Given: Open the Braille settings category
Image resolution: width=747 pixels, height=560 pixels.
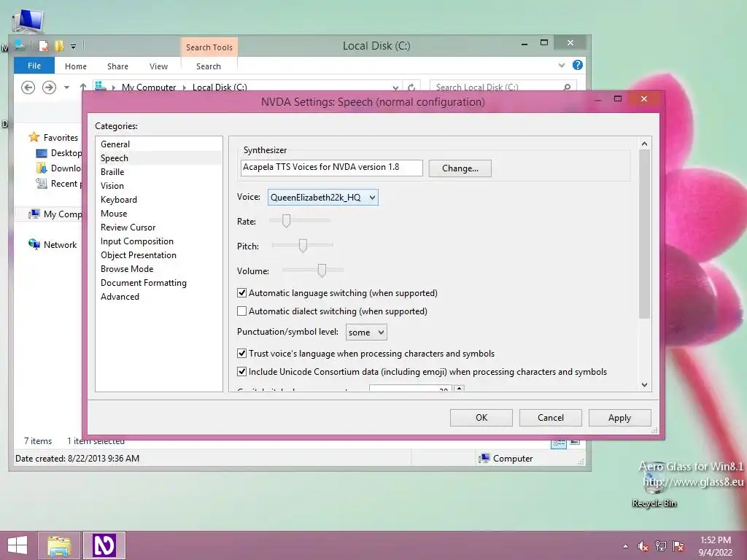Looking at the screenshot, I should 112,172.
